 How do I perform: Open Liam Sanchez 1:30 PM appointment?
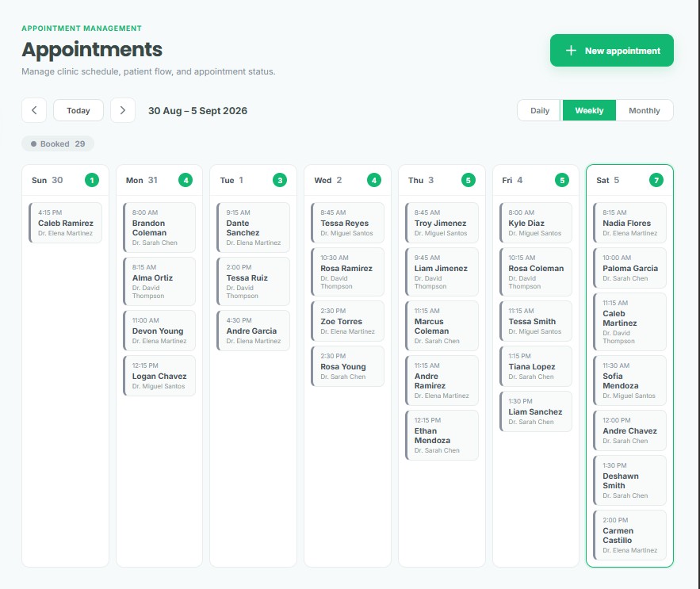(536, 411)
